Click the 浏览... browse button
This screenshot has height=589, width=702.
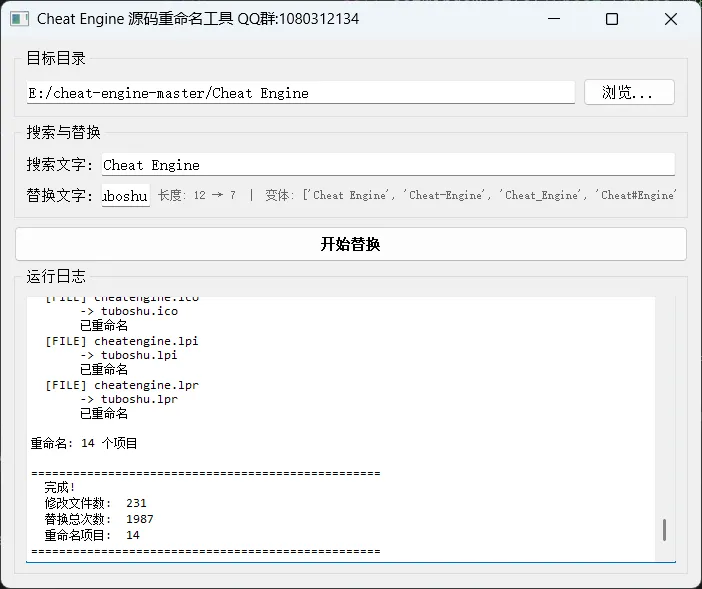[629, 92]
